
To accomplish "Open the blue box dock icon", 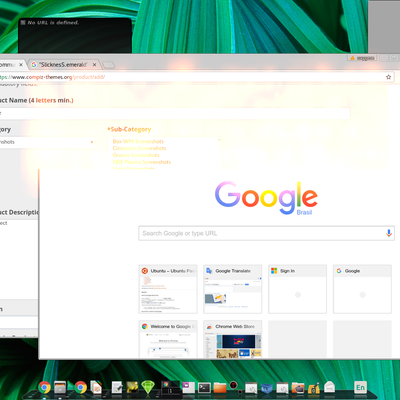I will tap(267, 388).
